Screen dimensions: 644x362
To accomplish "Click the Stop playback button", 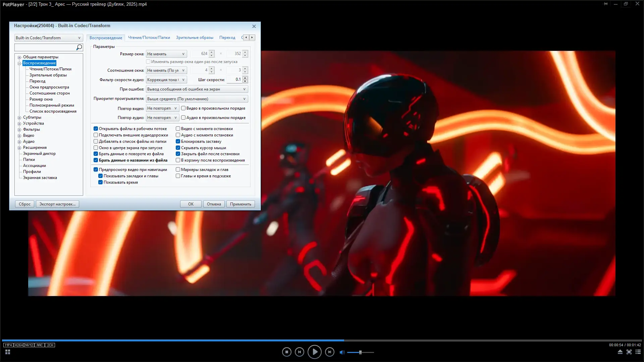I will [x=286, y=352].
